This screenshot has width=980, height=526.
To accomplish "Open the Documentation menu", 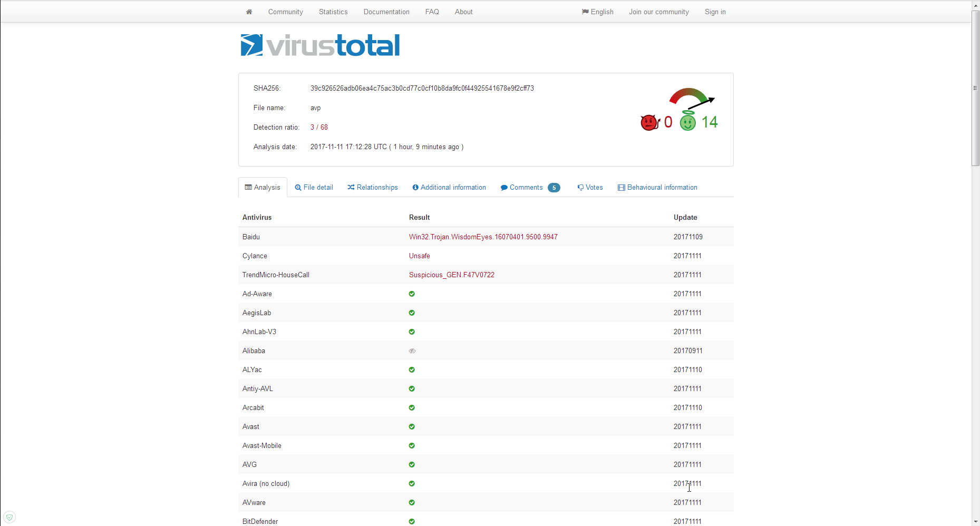I will (386, 12).
